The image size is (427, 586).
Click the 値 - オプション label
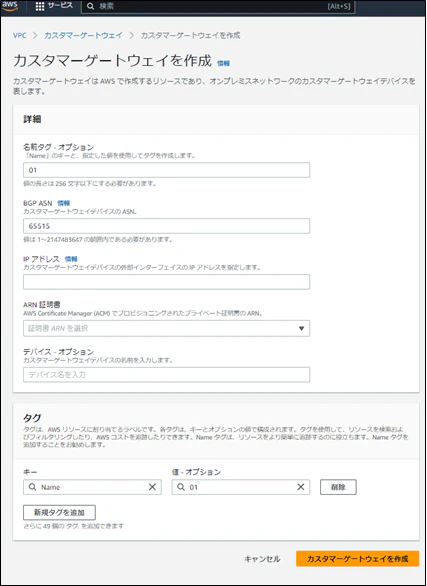197,472
